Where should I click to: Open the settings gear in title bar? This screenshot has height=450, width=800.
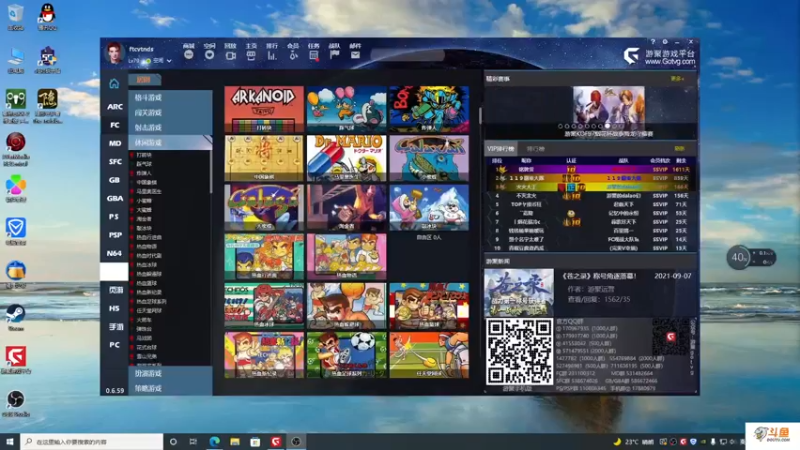665,42
